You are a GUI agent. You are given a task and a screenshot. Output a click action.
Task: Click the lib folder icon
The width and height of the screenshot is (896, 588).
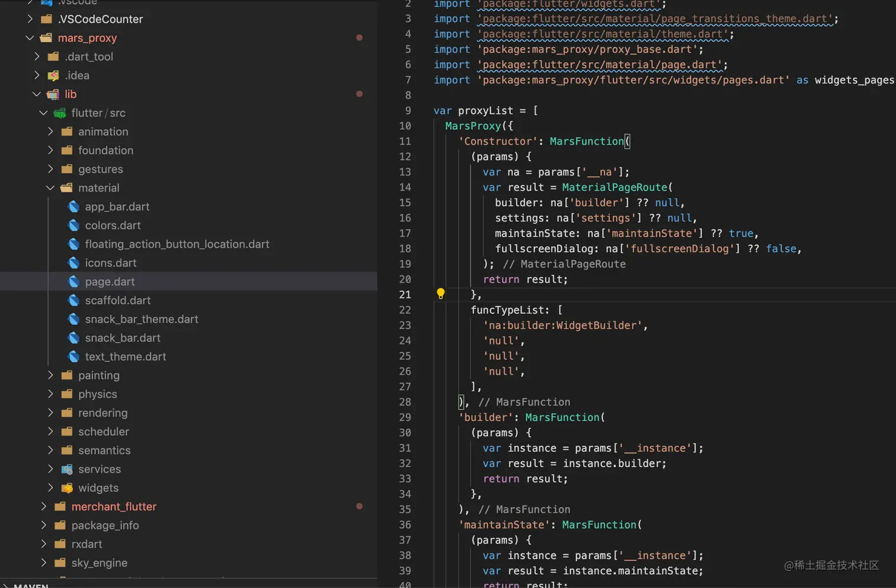53,94
